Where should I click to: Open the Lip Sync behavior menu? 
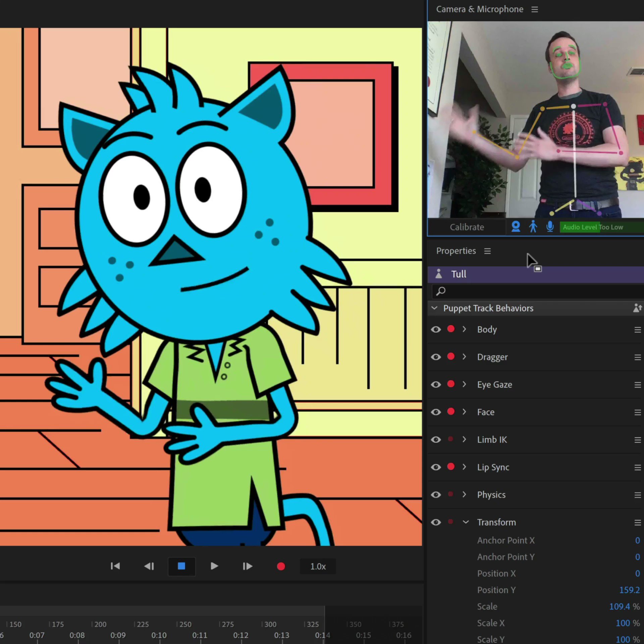pos(638,467)
